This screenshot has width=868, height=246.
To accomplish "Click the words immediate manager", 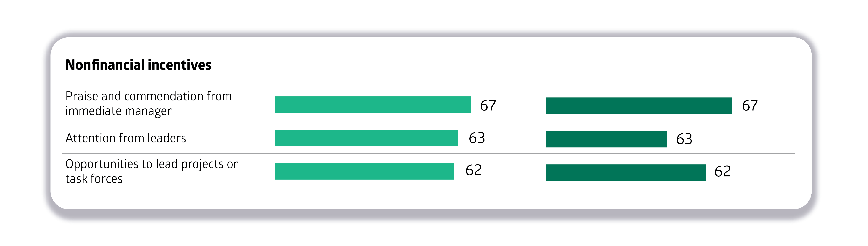I will point(119,111).
